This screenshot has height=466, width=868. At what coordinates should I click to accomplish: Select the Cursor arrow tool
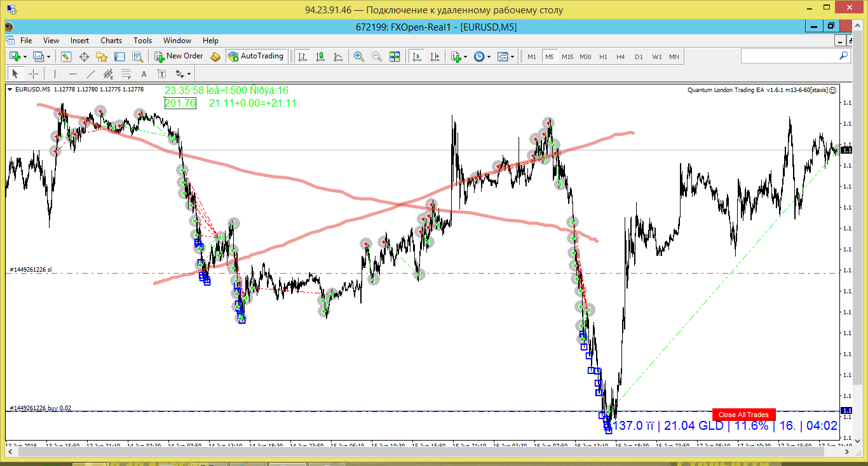(x=15, y=74)
